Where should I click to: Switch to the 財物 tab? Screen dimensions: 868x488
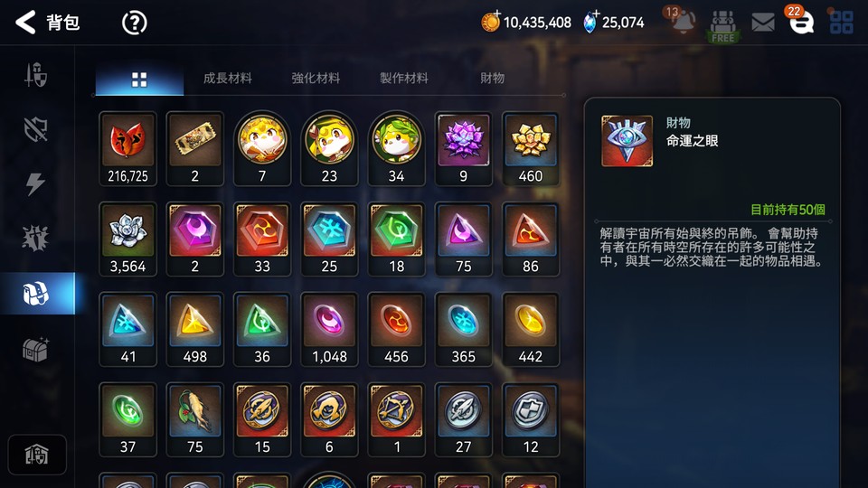click(492, 78)
